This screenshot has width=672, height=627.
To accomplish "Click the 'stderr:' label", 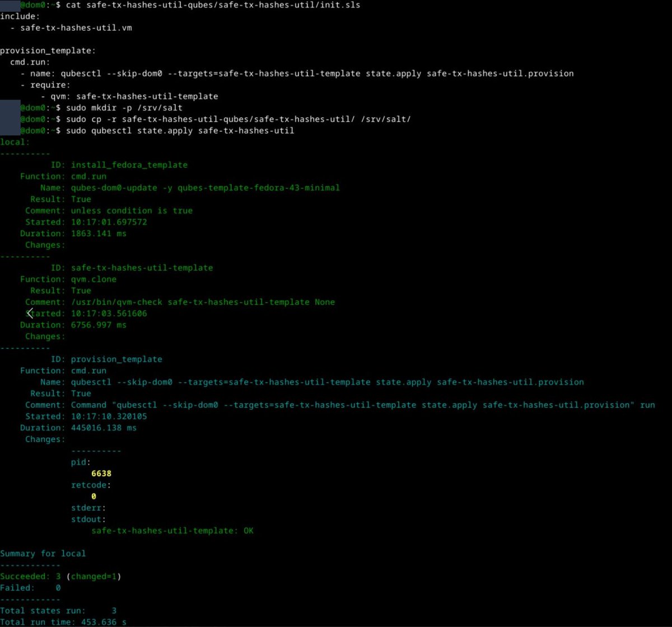I will [88, 508].
